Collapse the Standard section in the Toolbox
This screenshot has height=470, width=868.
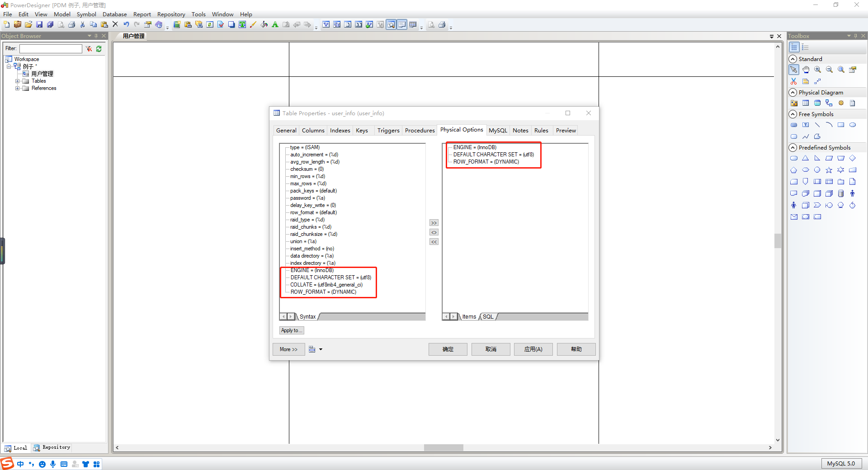tap(793, 59)
